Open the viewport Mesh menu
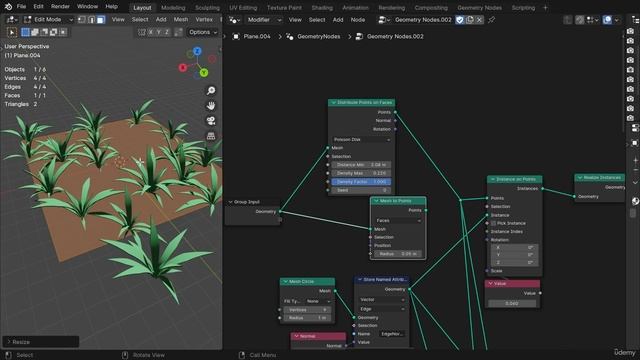Image resolution: width=640 pixels, height=360 pixels. (x=181, y=20)
